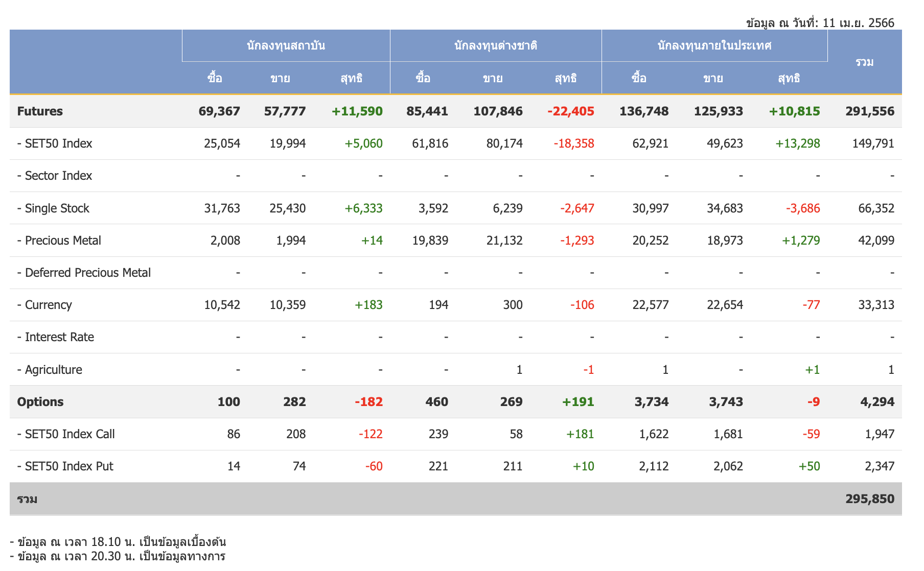Click Single Stock total 66,352
Viewport: 924px width, 571px height.
[x=876, y=208]
